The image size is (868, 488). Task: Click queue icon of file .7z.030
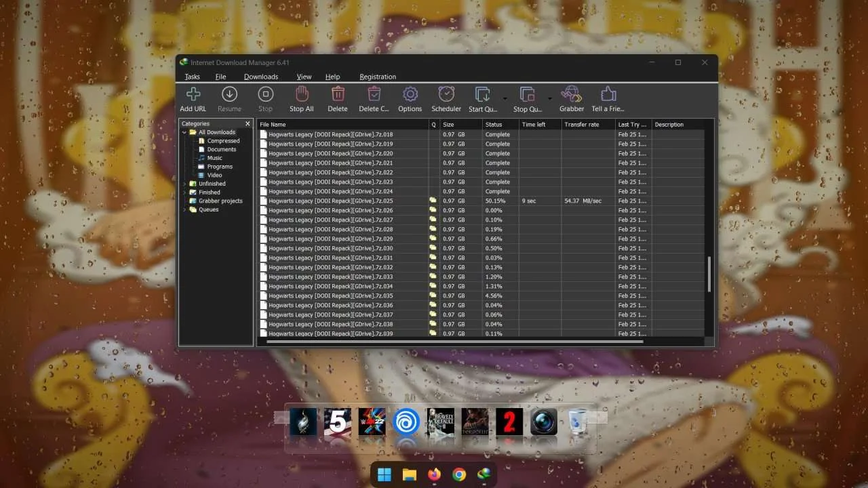click(433, 248)
